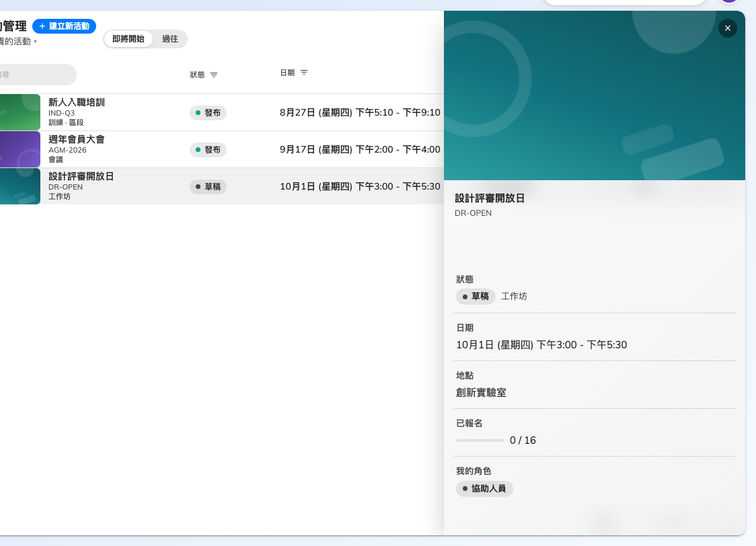Image resolution: width=756 pixels, height=546 pixels.
Task: Select the 設計評審開放日 row title
Action: coord(81,176)
